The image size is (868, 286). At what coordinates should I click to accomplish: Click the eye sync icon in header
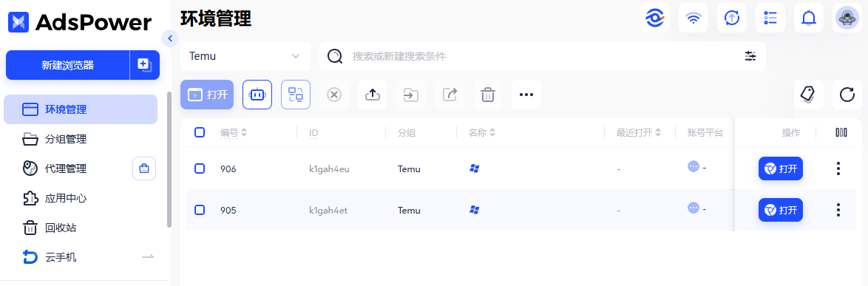655,18
